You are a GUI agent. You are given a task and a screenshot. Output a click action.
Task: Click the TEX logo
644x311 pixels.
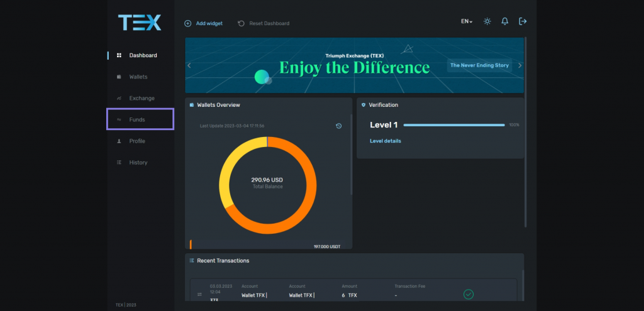[x=140, y=23]
